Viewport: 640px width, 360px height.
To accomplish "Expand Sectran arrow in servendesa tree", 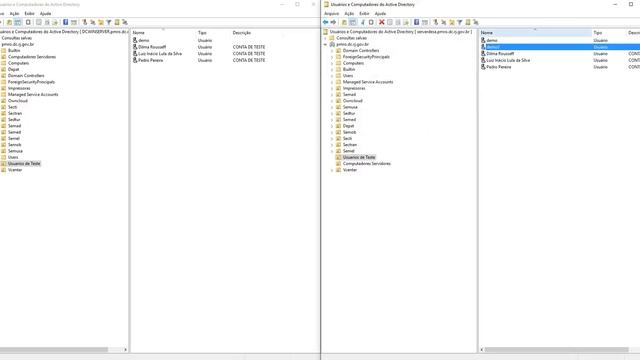I will pyautogui.click(x=332, y=144).
